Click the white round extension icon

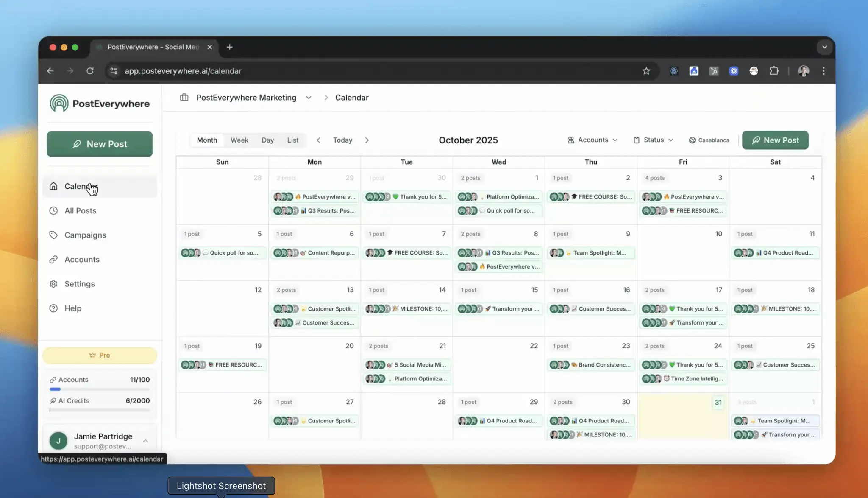pos(754,71)
